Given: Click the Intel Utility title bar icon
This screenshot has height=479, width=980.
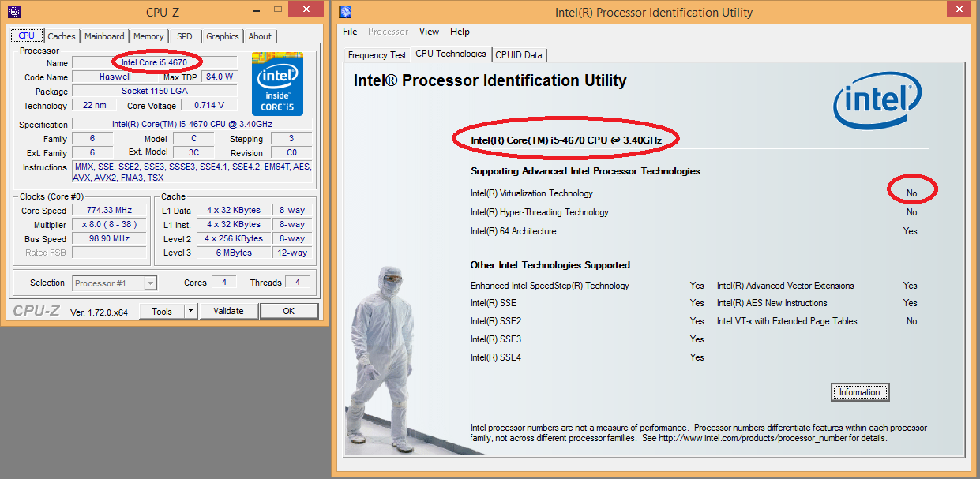Looking at the screenshot, I should 345,12.
